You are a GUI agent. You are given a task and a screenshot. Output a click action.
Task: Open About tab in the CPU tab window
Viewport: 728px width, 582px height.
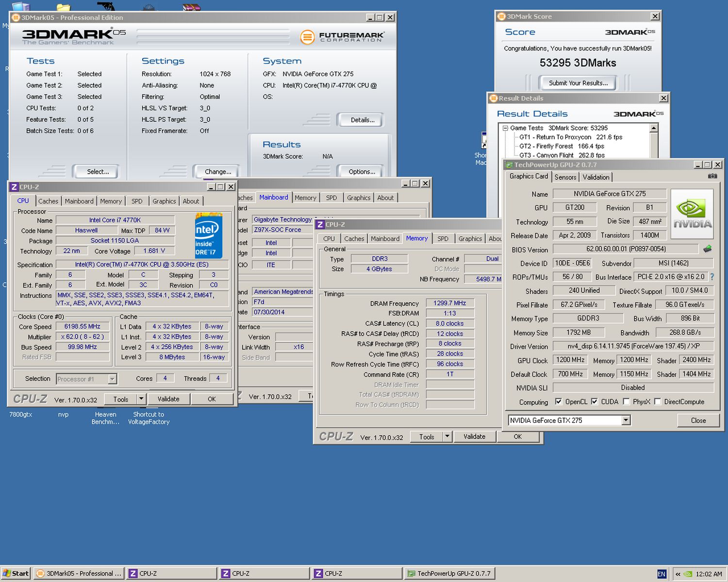point(191,201)
